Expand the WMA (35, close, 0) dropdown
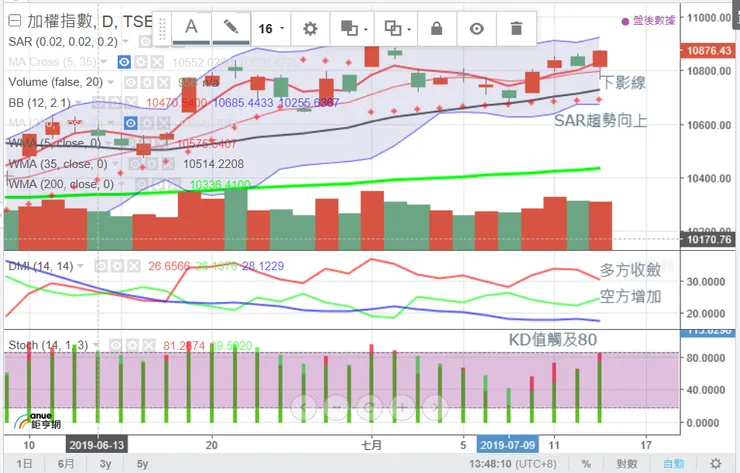 coord(117,164)
